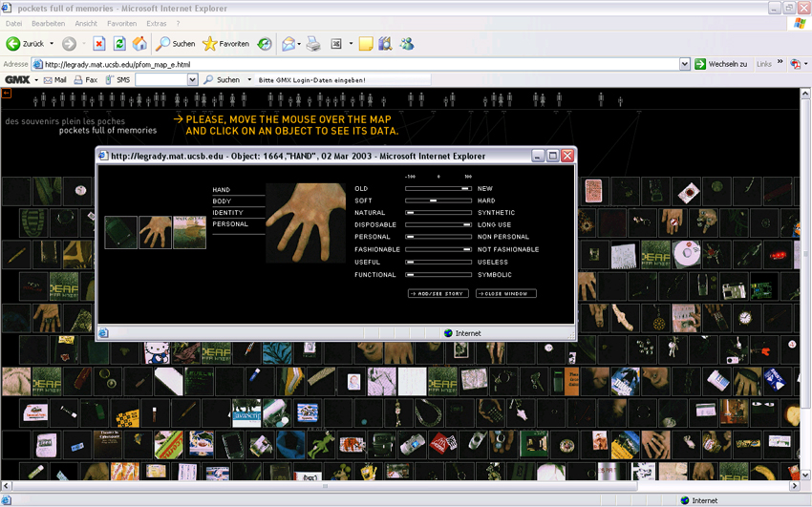Adjust the DISPOSABLE–LONG USE slider
812x507 pixels.
click(x=438, y=225)
